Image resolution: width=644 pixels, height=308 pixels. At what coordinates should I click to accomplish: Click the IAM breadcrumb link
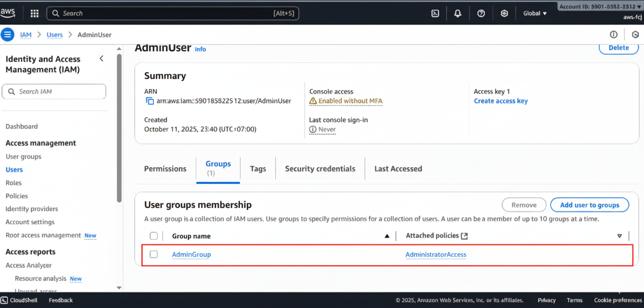(x=26, y=35)
